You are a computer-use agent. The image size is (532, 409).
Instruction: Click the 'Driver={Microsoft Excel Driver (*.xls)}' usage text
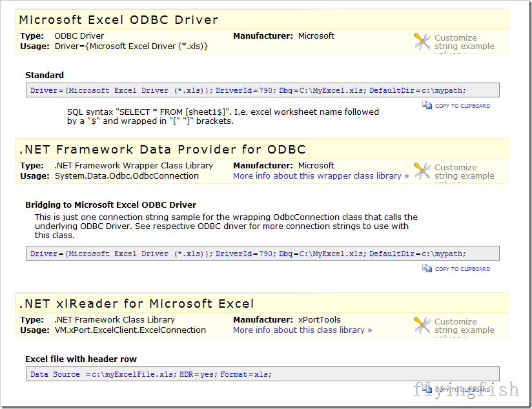[x=131, y=46]
